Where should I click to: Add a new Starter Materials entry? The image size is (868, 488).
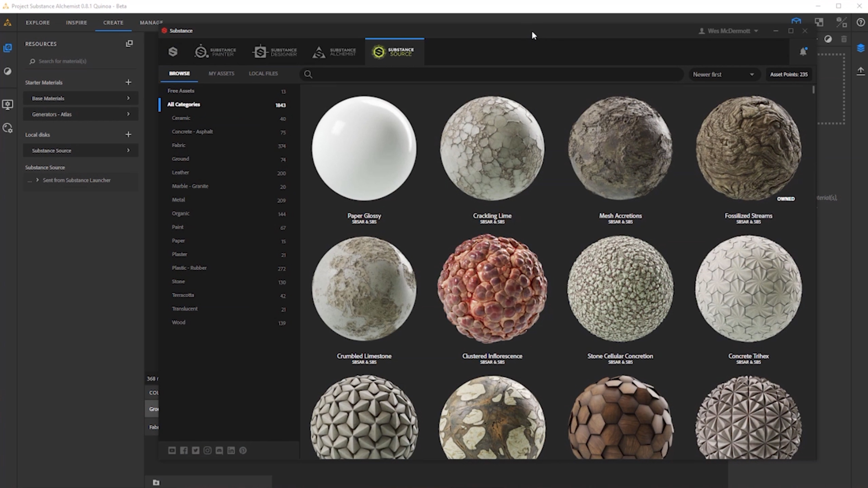tap(128, 82)
